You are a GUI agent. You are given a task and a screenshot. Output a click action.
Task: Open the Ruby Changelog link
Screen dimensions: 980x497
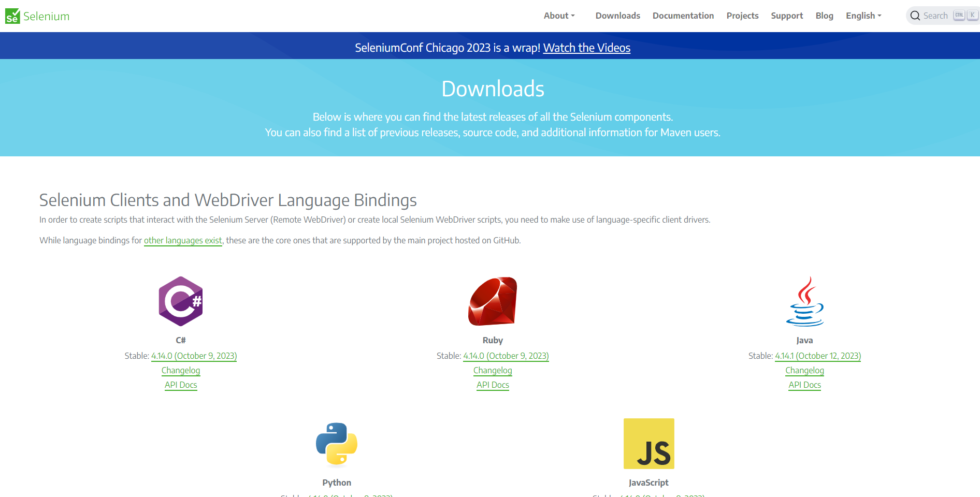coord(493,370)
